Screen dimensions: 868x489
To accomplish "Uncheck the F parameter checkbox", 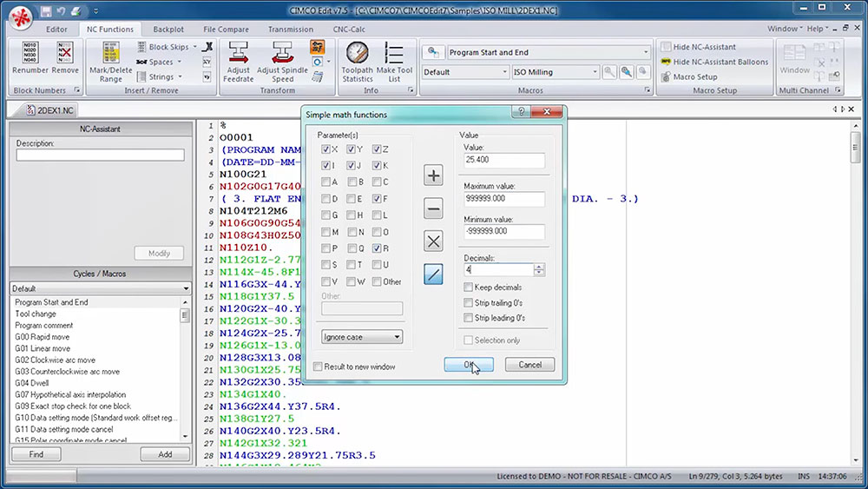I will tap(377, 198).
